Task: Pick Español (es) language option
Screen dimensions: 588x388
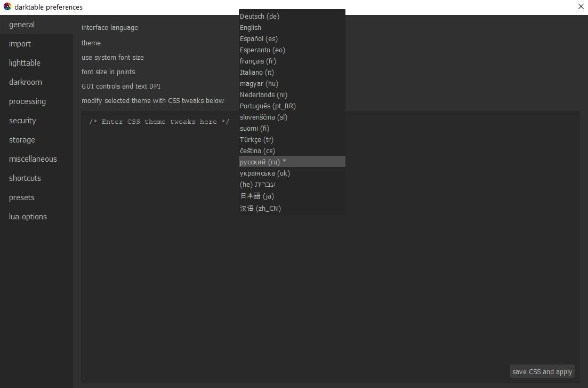Action: (x=292, y=38)
